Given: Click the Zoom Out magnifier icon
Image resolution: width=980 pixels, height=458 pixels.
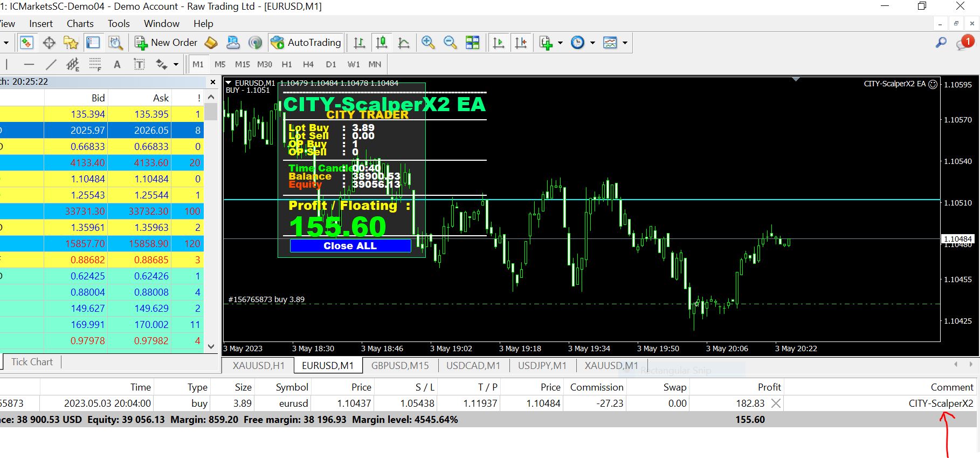Looking at the screenshot, I should (x=450, y=43).
